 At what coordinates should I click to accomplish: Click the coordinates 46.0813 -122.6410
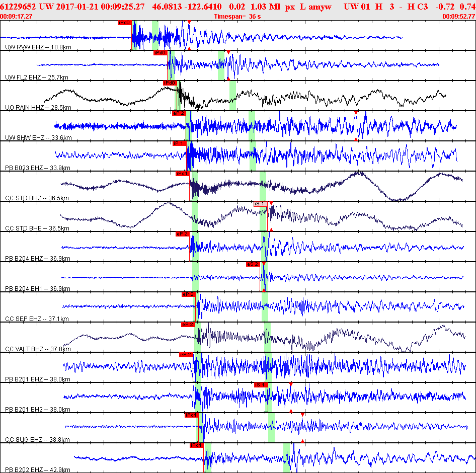(187, 7)
